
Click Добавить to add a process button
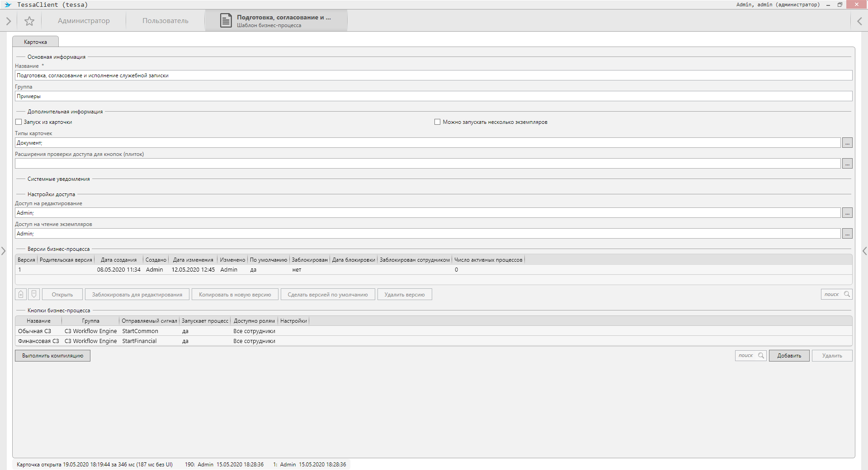(x=789, y=356)
